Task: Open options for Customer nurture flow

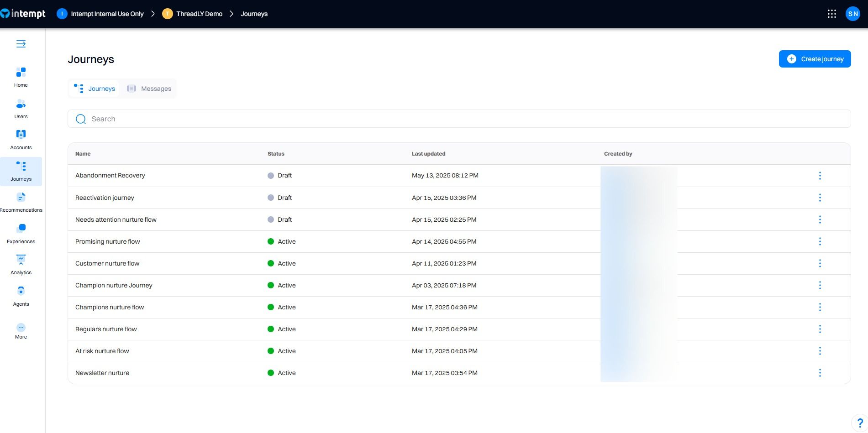Action: (x=820, y=263)
